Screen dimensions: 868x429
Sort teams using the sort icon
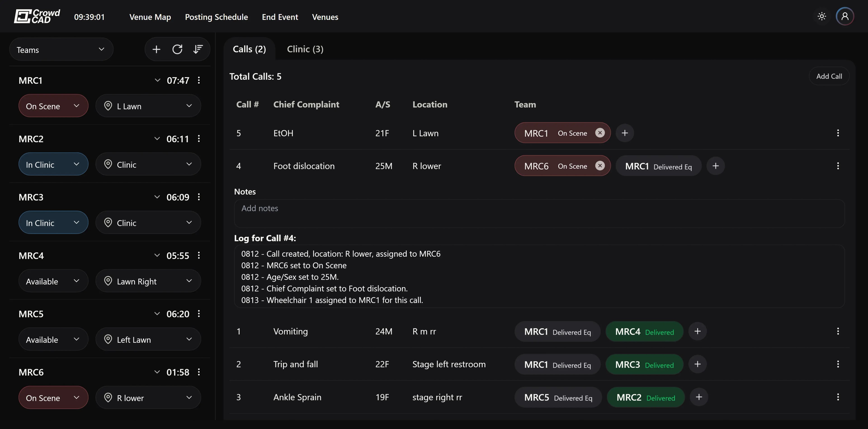[198, 49]
